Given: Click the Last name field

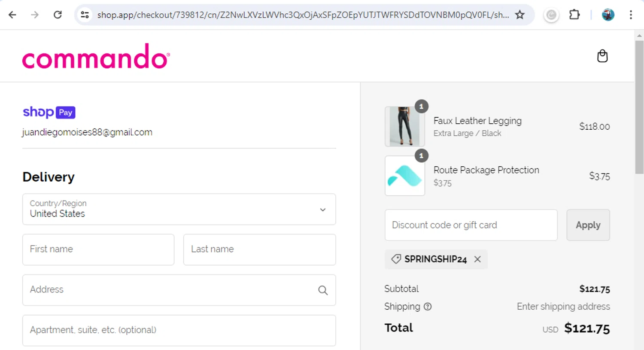Looking at the screenshot, I should 259,250.
